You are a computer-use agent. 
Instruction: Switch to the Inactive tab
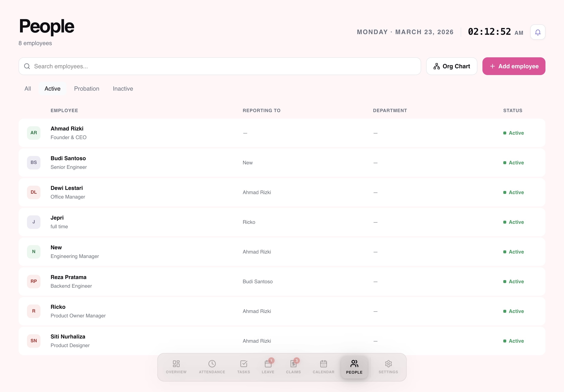point(123,89)
